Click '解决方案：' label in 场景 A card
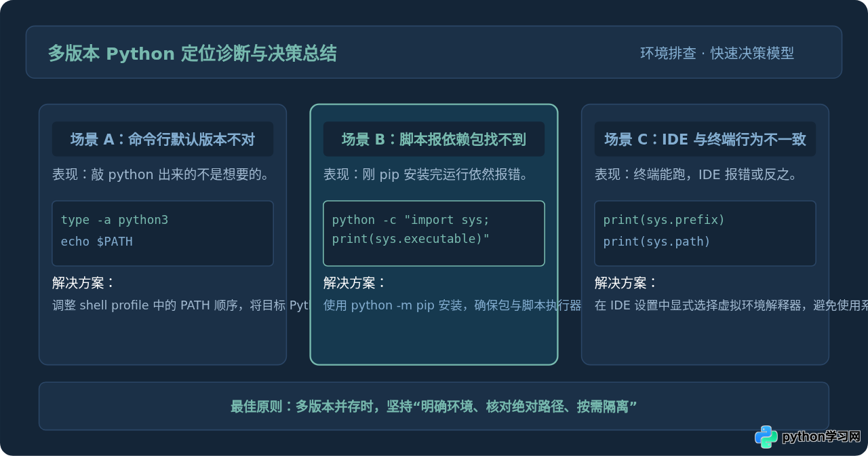Screen dimensions: 868x456 (84, 283)
